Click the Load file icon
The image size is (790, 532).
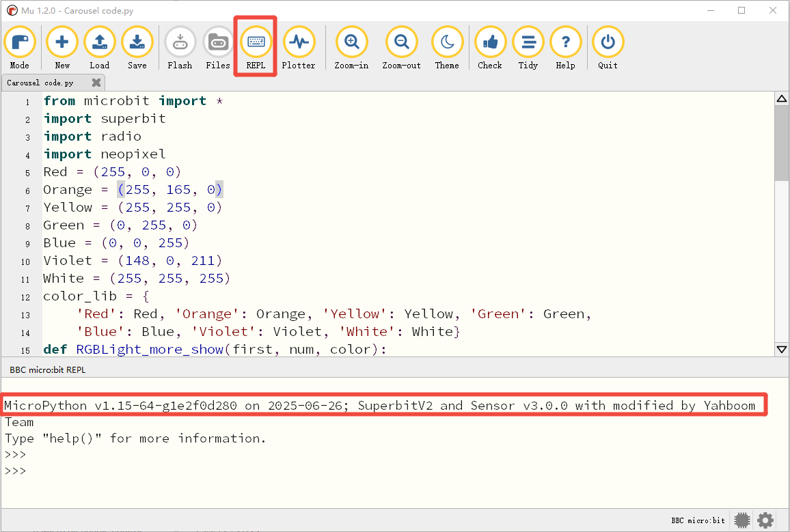click(x=99, y=48)
